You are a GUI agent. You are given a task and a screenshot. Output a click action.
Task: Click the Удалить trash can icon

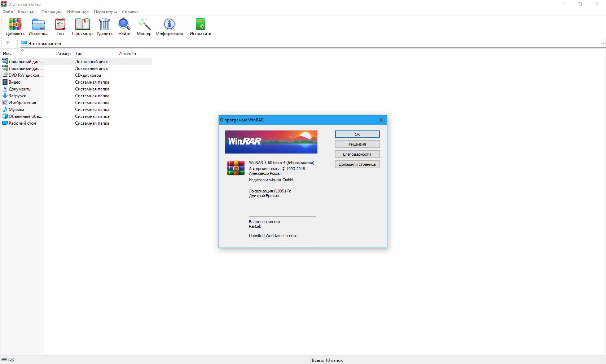coord(105,27)
